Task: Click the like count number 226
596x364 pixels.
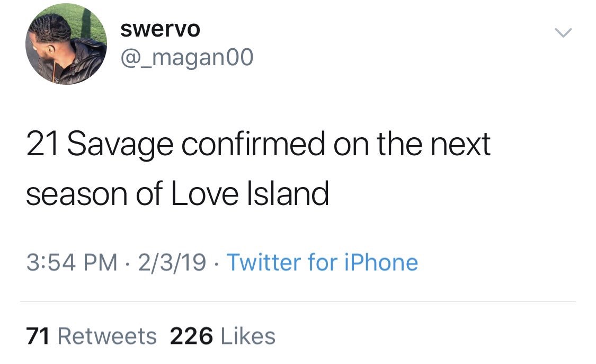Action: [191, 336]
